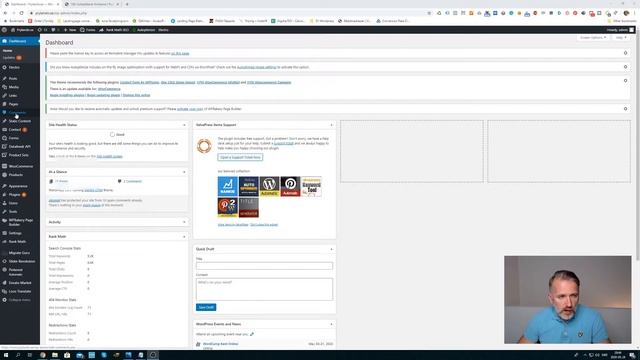Open the Screen Options dropdown
Viewport: 640px width, 360px height.
593,38
